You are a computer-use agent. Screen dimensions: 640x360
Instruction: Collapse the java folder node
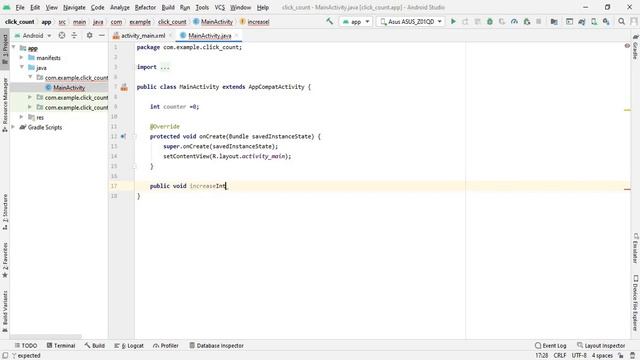[22, 67]
